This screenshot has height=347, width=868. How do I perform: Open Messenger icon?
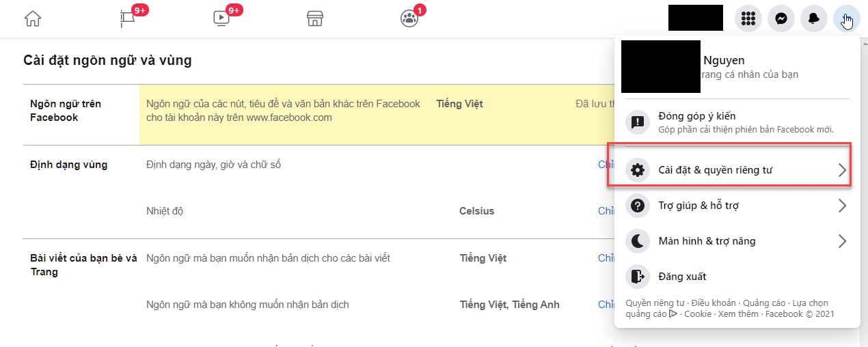point(781,18)
